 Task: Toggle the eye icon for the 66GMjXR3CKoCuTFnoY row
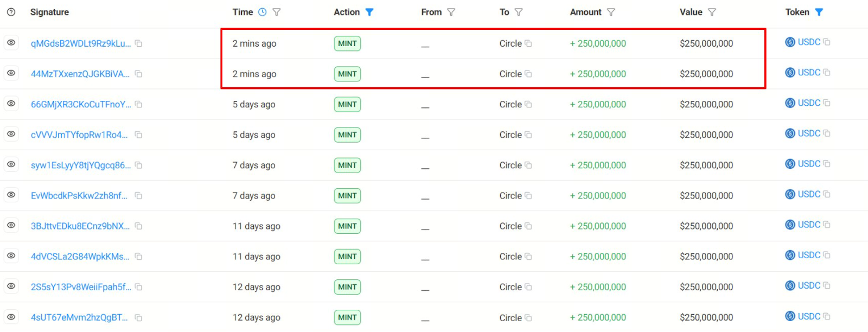[11, 103]
